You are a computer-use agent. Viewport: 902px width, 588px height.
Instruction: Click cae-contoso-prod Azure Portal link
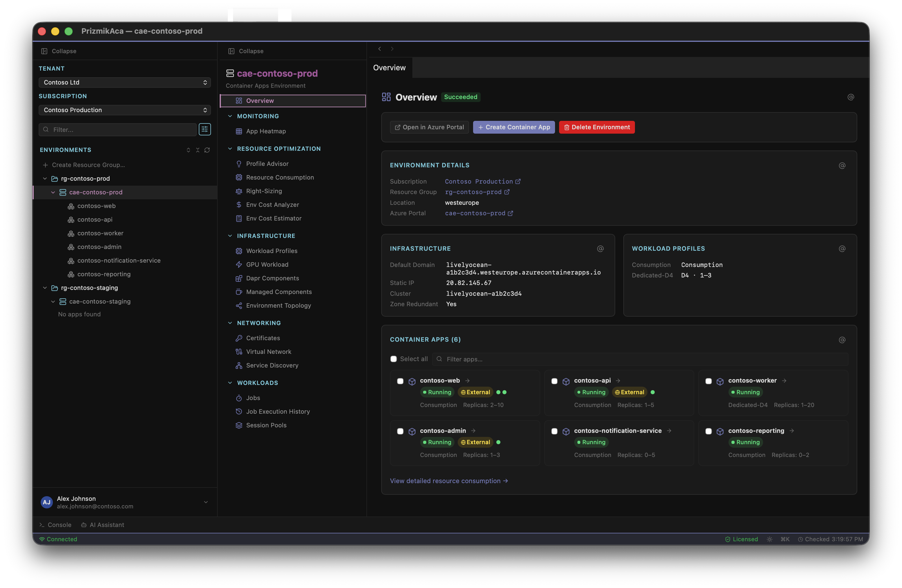479,213
